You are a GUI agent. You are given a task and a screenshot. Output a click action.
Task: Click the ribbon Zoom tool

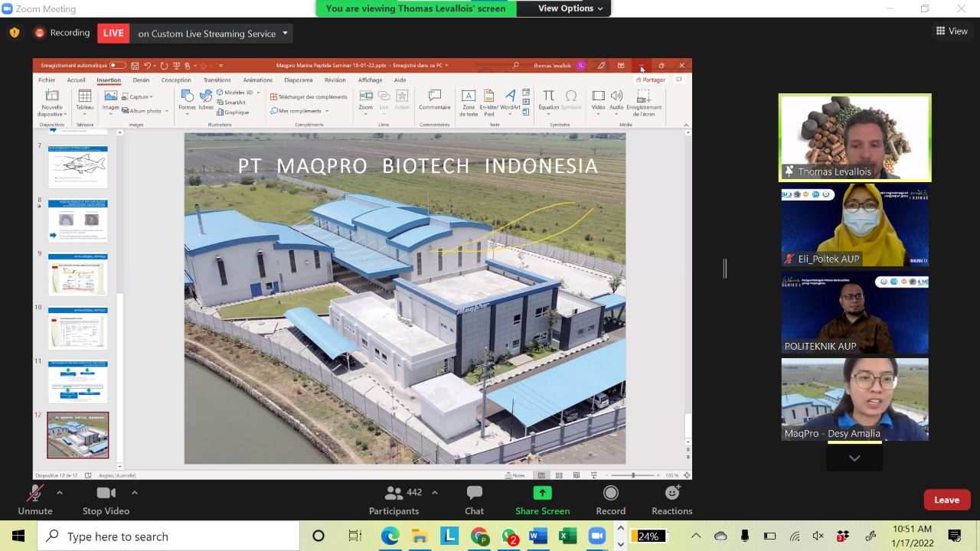[366, 101]
